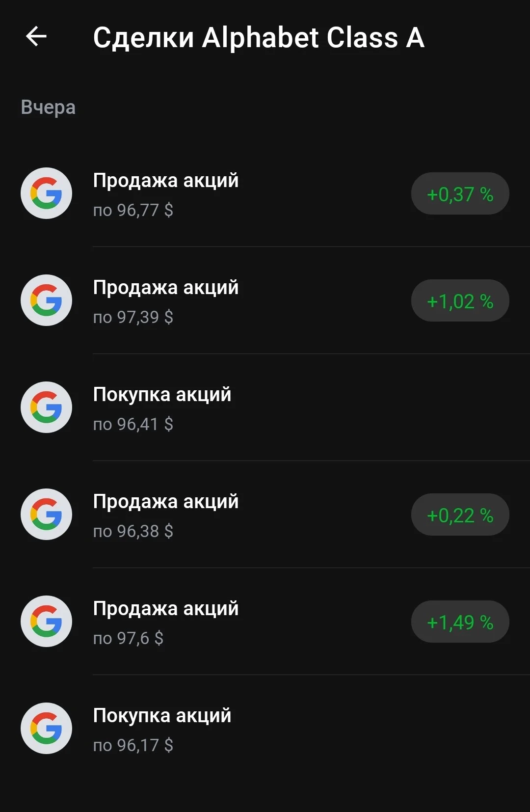Open the +1,49 % profit badge

[460, 622]
